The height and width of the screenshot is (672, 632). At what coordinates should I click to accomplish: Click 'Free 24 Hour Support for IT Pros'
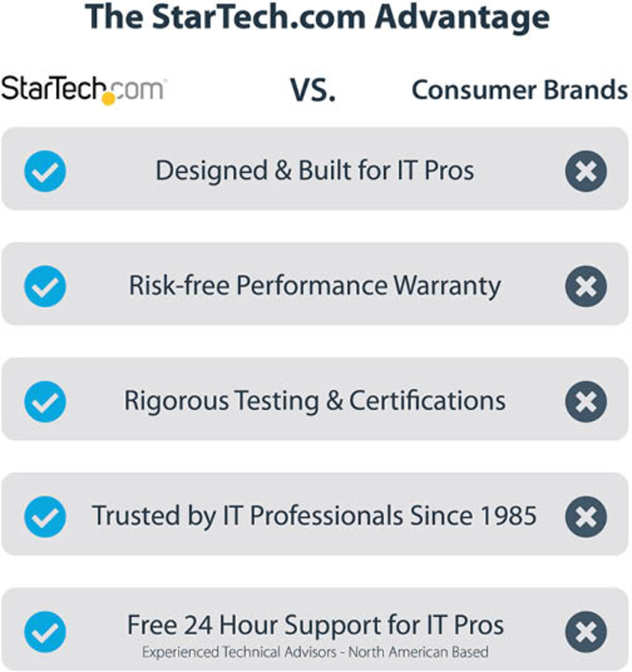coord(315,625)
